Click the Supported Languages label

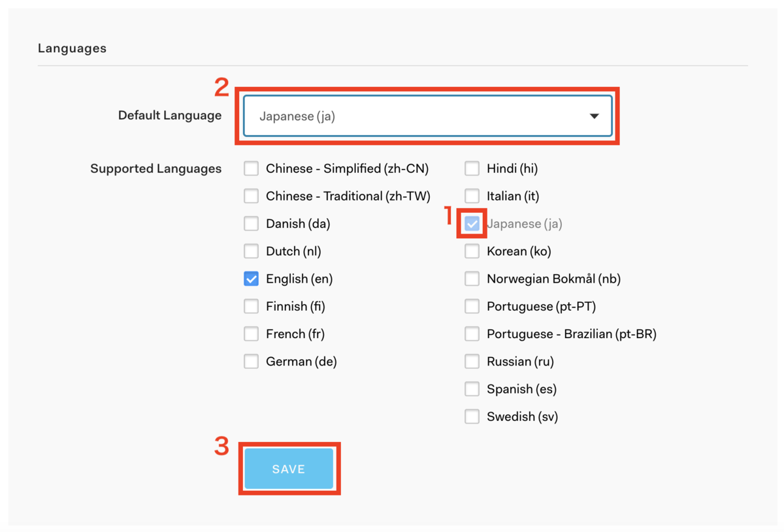pos(156,169)
